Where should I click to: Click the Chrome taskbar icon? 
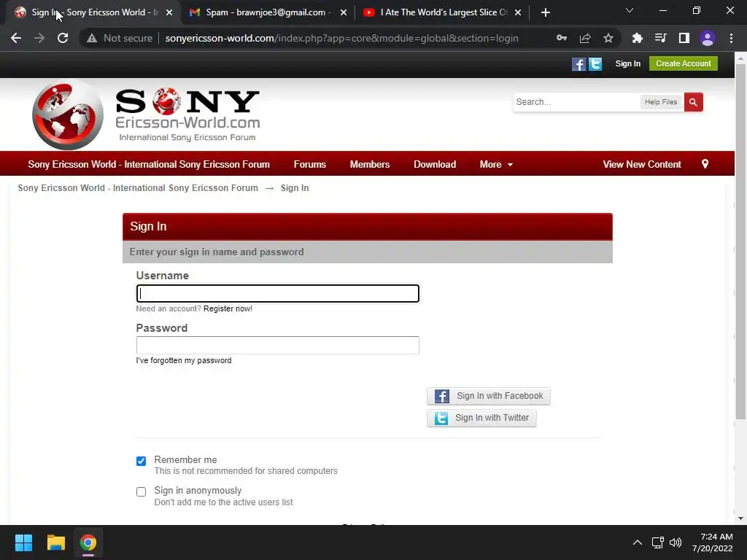(88, 542)
